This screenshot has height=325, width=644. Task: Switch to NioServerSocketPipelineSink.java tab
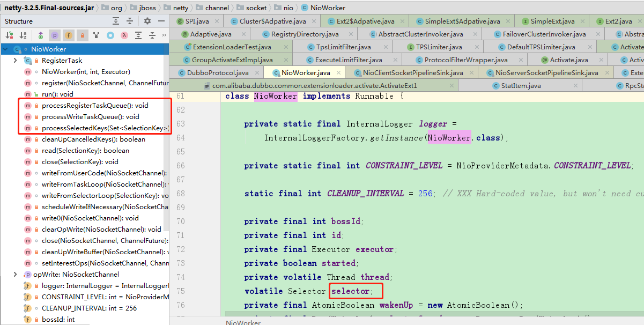coord(546,73)
